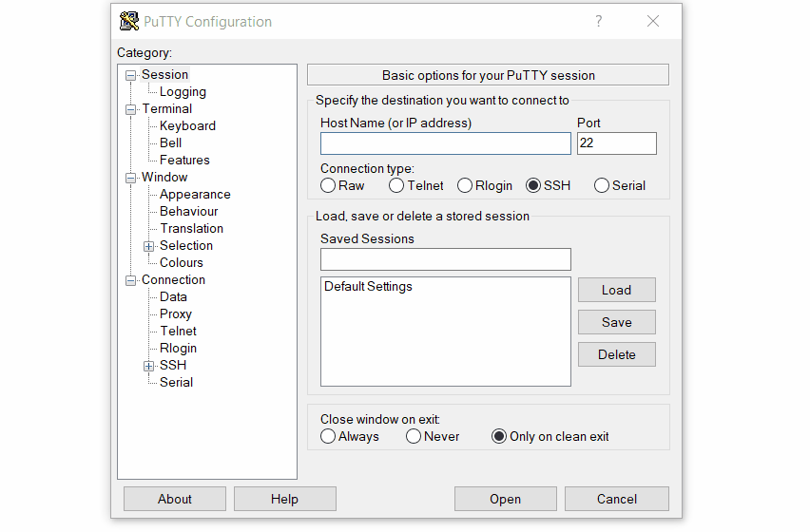
Task: Click the Delete session button
Action: click(616, 354)
